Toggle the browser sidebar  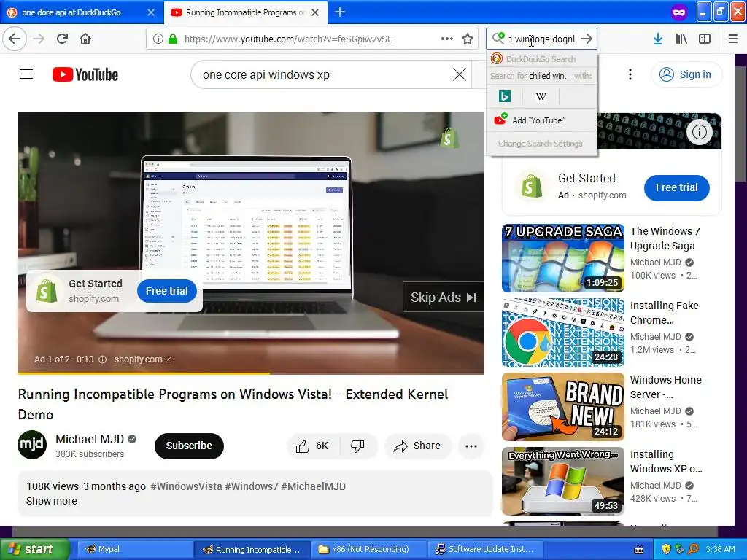click(705, 39)
